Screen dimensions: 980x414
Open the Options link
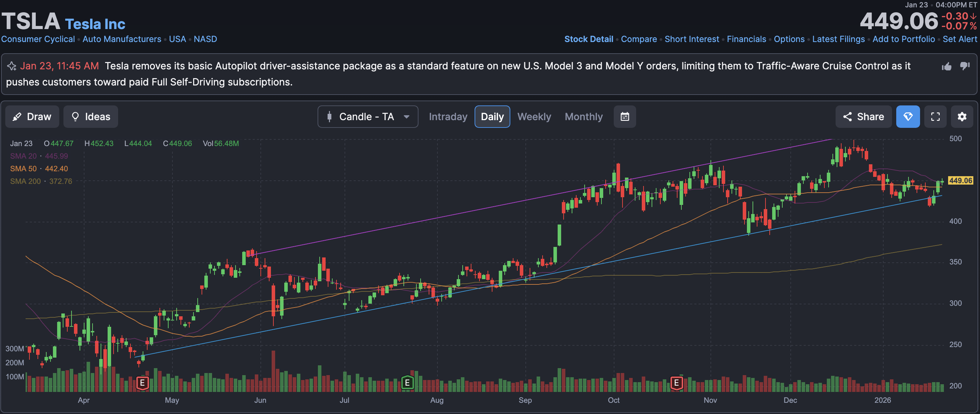789,39
